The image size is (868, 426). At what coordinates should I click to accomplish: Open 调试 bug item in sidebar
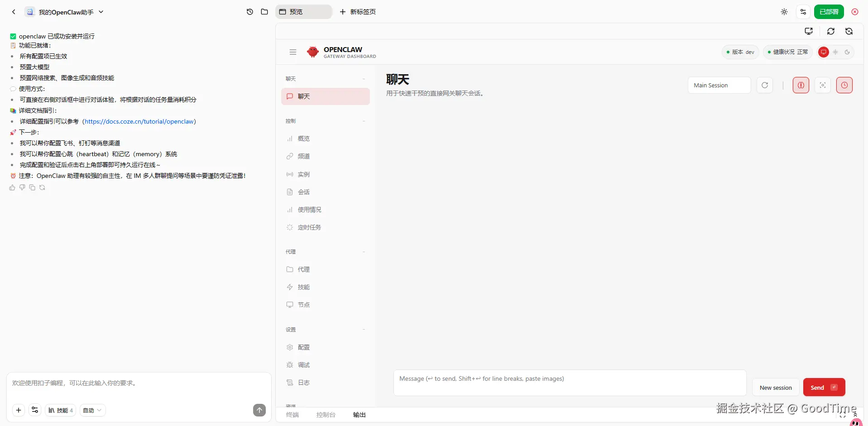click(x=326, y=365)
